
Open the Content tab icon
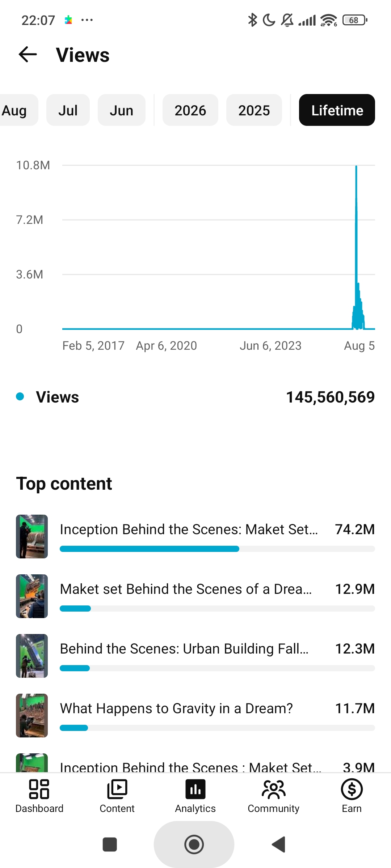117,789
